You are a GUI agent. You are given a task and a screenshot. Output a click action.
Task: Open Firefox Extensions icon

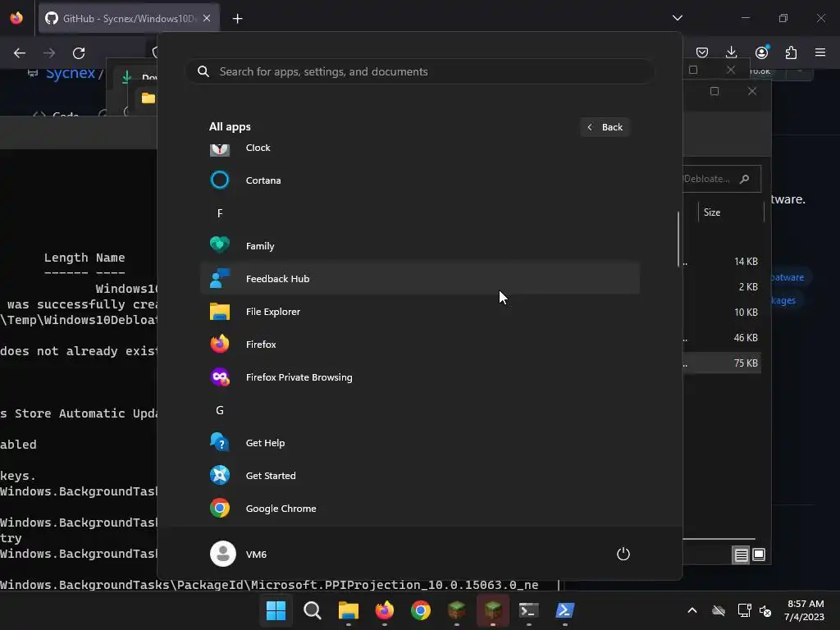pos(791,52)
